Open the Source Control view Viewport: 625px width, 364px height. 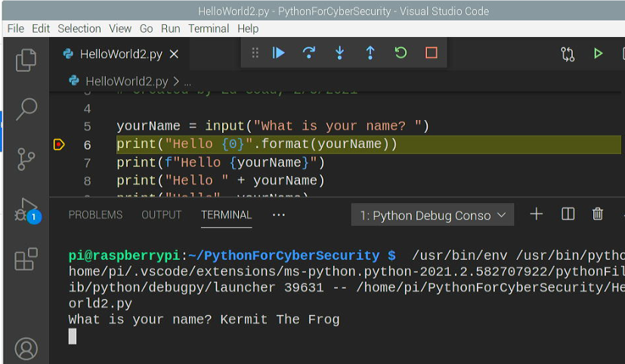(26, 159)
